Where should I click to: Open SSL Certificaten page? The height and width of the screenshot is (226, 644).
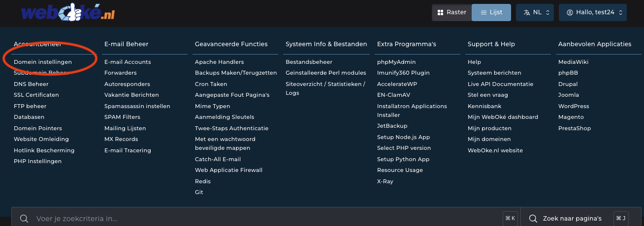36,95
